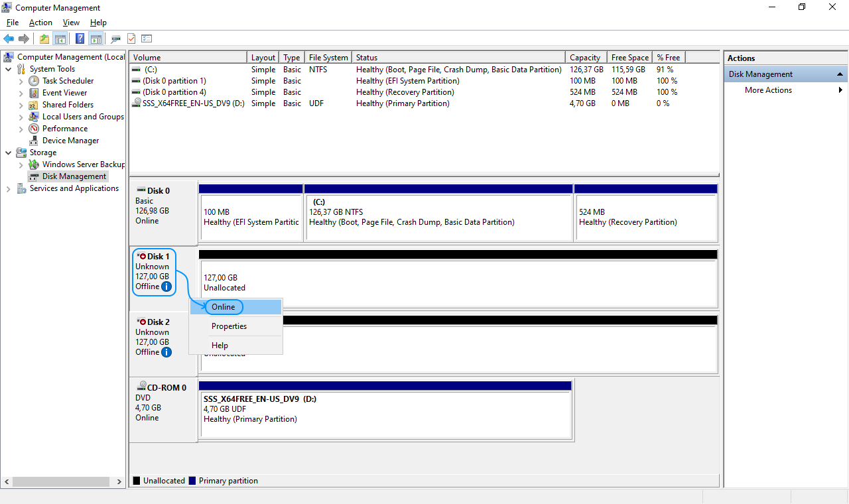Select Disk 1's 127,00 GB Unallocated space
The width and height of the screenshot is (849, 504).
[458, 279]
